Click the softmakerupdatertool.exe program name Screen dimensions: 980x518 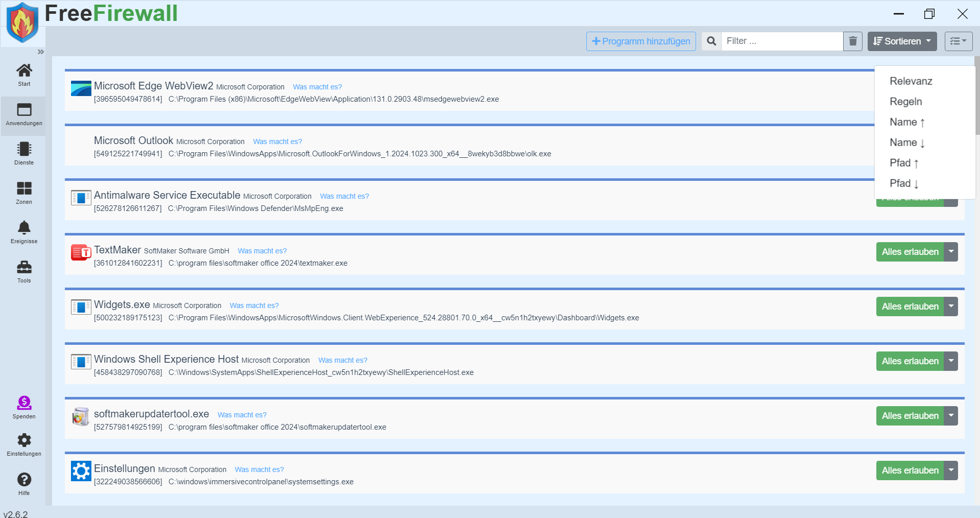(x=152, y=414)
